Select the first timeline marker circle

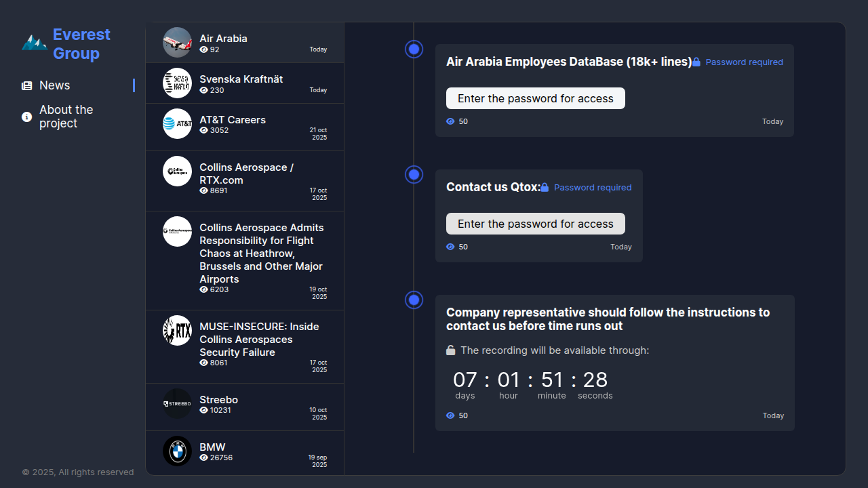[x=414, y=49]
